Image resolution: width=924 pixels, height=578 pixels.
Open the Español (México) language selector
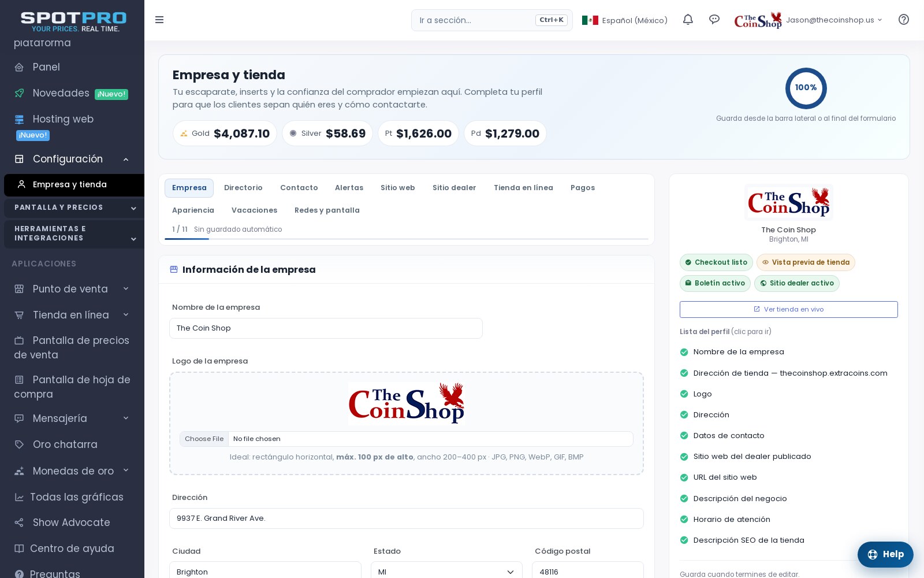625,20
